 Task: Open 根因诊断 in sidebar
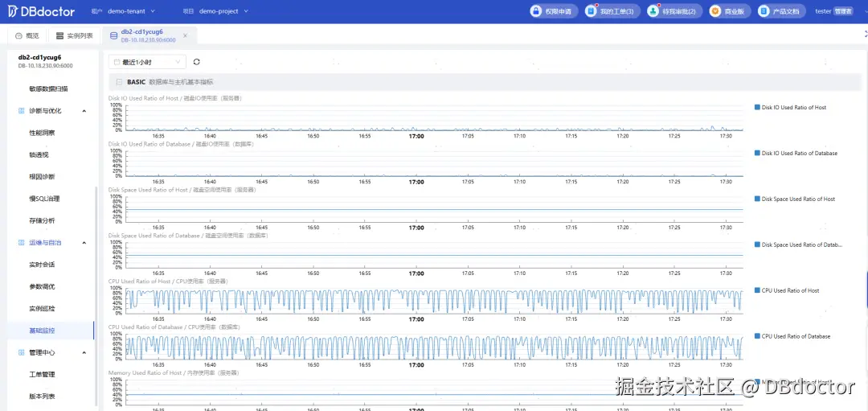click(x=42, y=177)
